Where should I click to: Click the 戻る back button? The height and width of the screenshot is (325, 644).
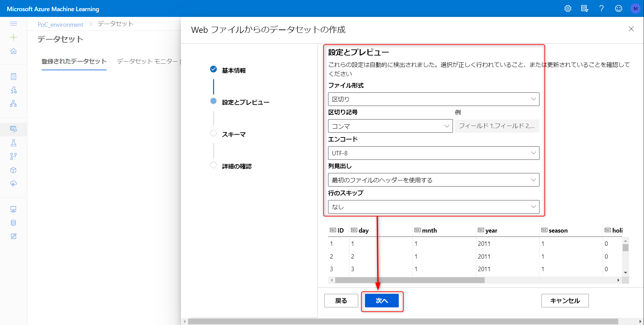tap(341, 301)
